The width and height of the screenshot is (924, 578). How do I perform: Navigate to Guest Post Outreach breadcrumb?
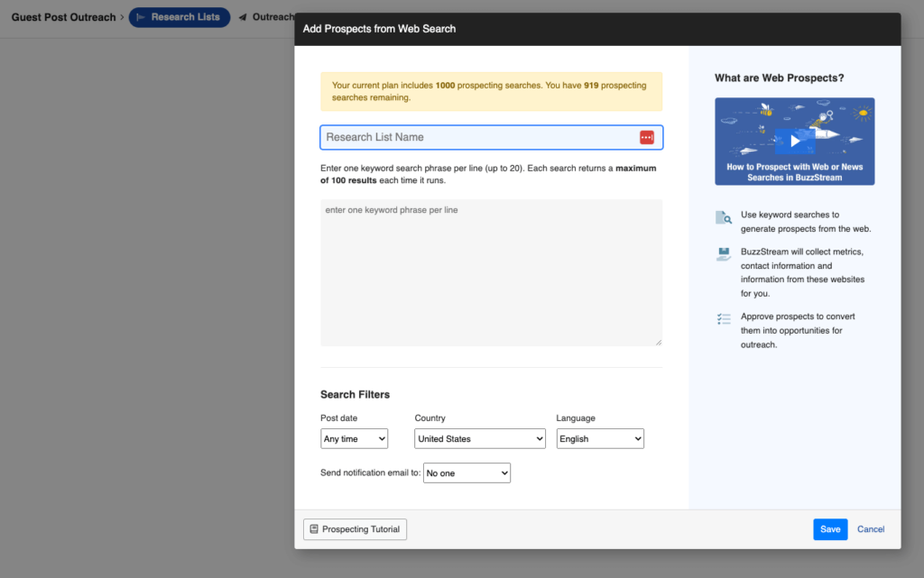[61, 17]
